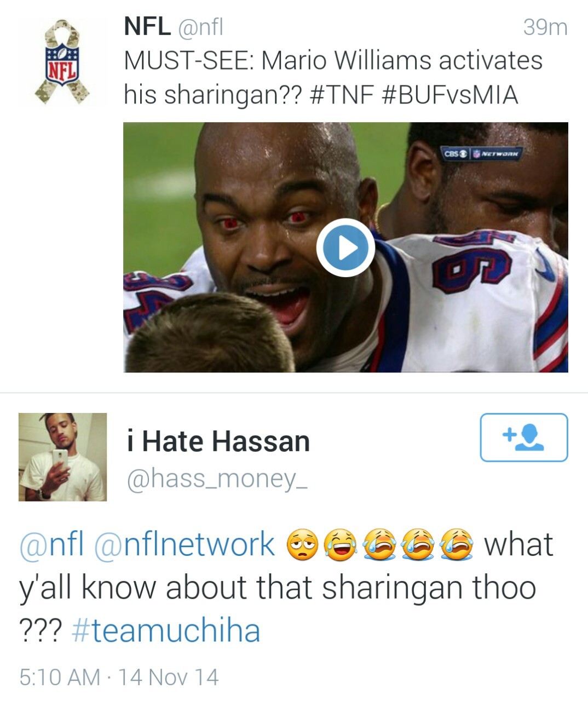The height and width of the screenshot is (701, 588).
Task: Tap the @nfl handle beside NFL name
Action: (x=200, y=27)
